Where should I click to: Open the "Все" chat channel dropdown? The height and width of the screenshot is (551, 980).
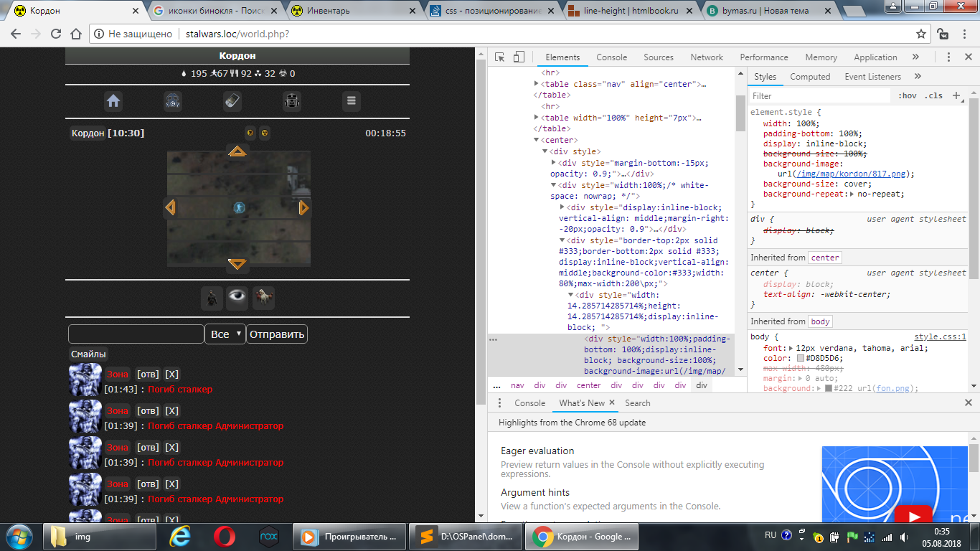point(225,334)
